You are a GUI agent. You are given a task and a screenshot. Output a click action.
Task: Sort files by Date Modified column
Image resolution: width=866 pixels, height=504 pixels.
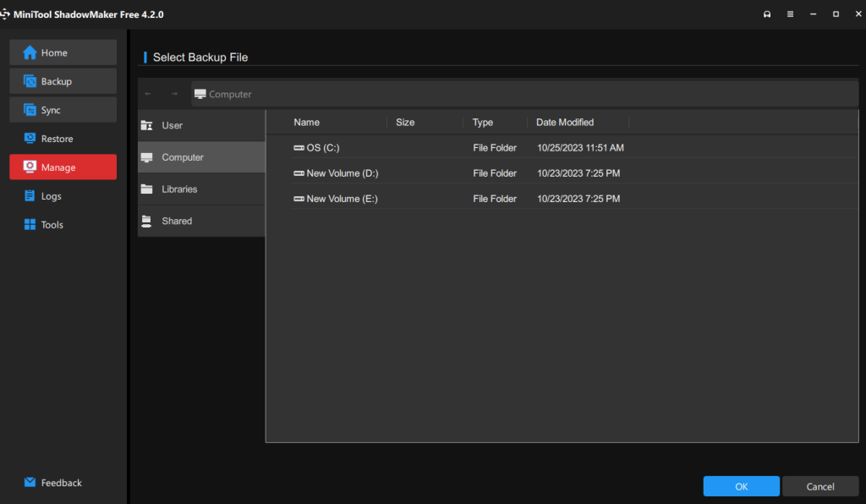[x=565, y=123]
